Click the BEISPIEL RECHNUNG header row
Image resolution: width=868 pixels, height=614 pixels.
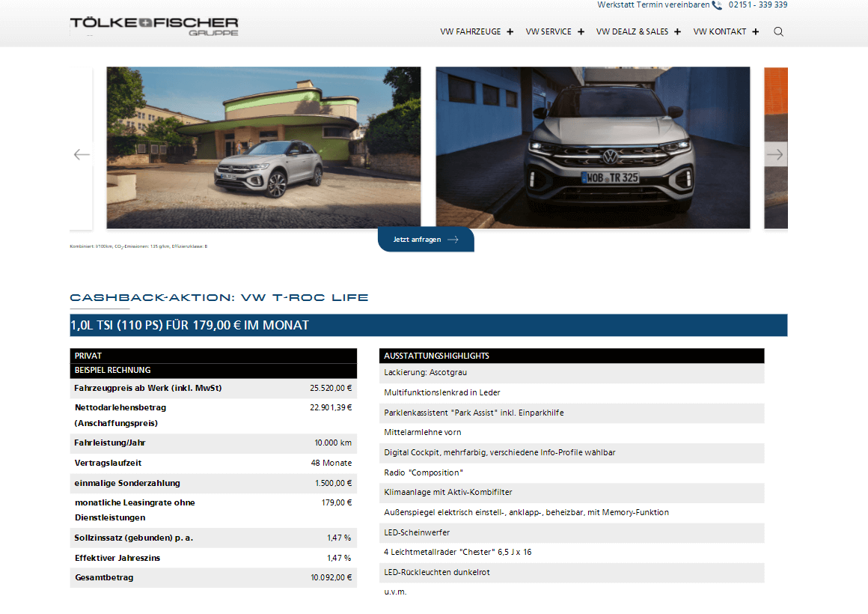213,370
